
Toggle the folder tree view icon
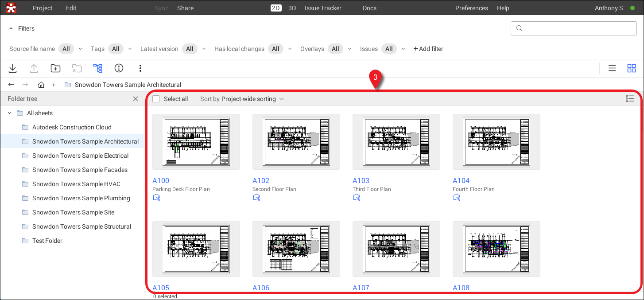[97, 68]
